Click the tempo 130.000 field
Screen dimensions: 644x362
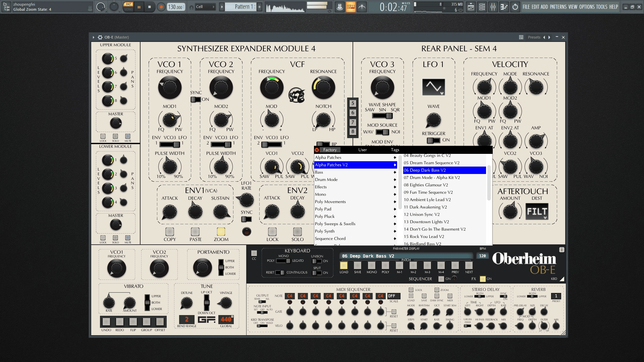tap(176, 7)
